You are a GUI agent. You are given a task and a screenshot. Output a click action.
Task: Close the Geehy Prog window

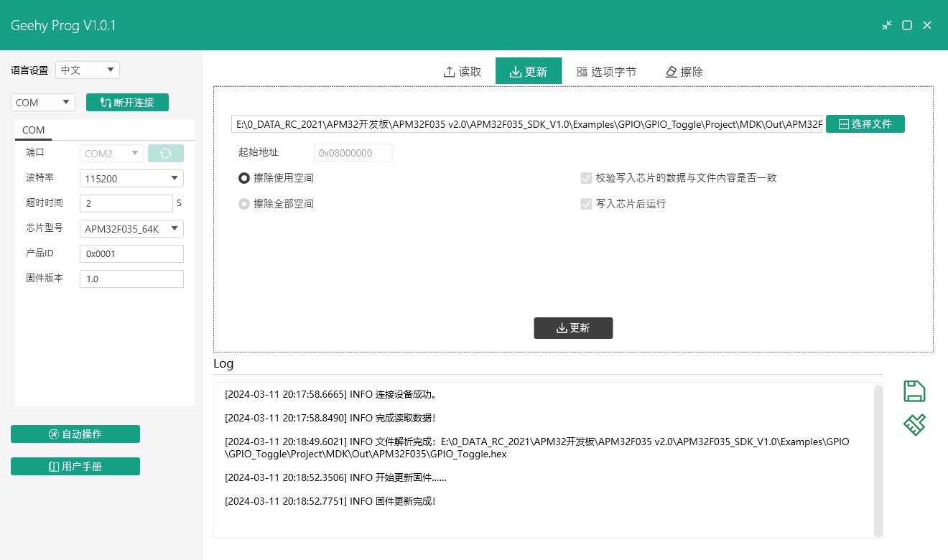pos(927,25)
